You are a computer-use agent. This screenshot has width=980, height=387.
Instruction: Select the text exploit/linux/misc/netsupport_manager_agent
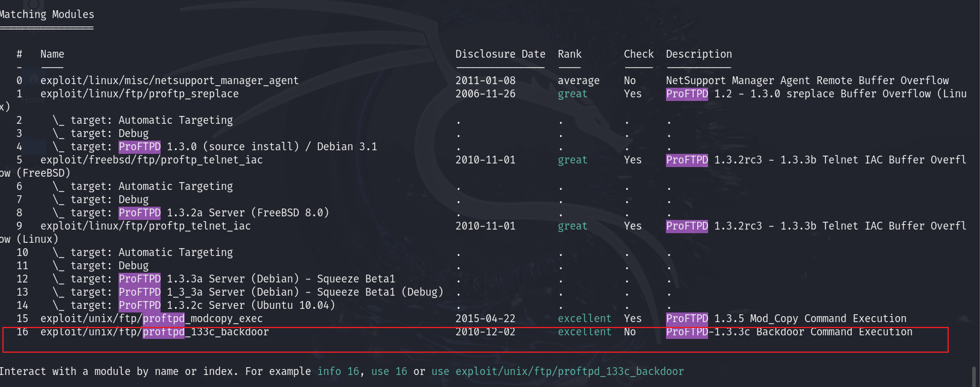coord(170,81)
